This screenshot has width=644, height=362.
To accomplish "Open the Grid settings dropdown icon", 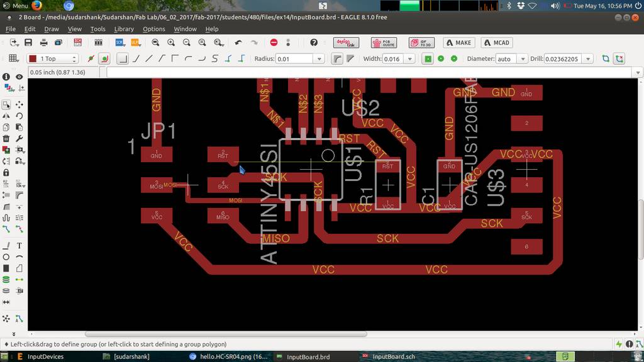I will click(x=14, y=58).
